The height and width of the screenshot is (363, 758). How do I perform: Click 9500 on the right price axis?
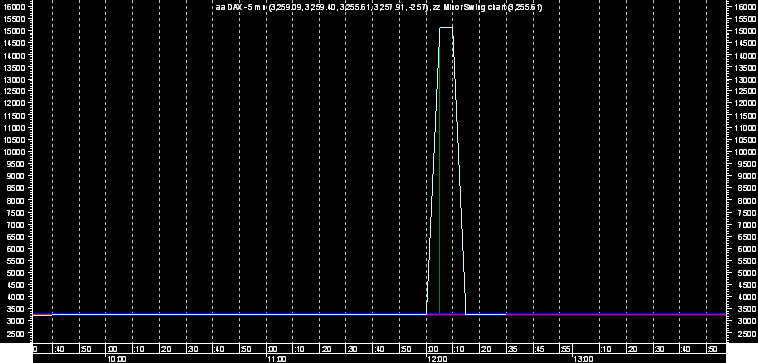coord(746,164)
